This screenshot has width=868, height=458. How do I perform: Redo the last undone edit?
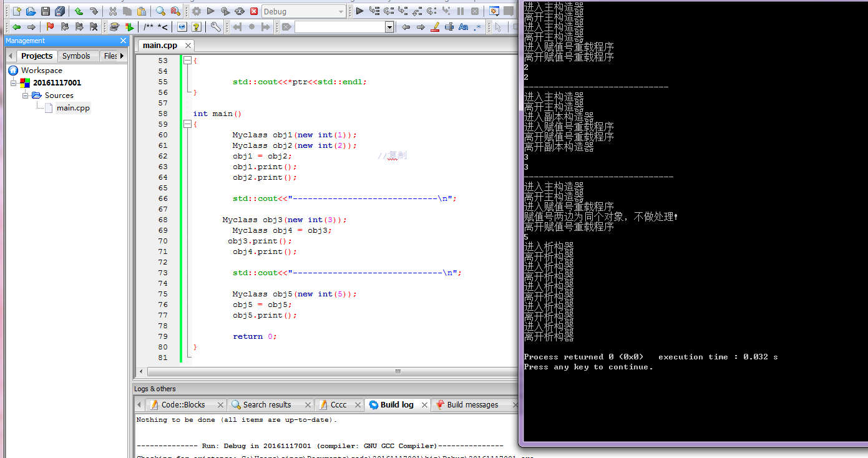pos(94,11)
